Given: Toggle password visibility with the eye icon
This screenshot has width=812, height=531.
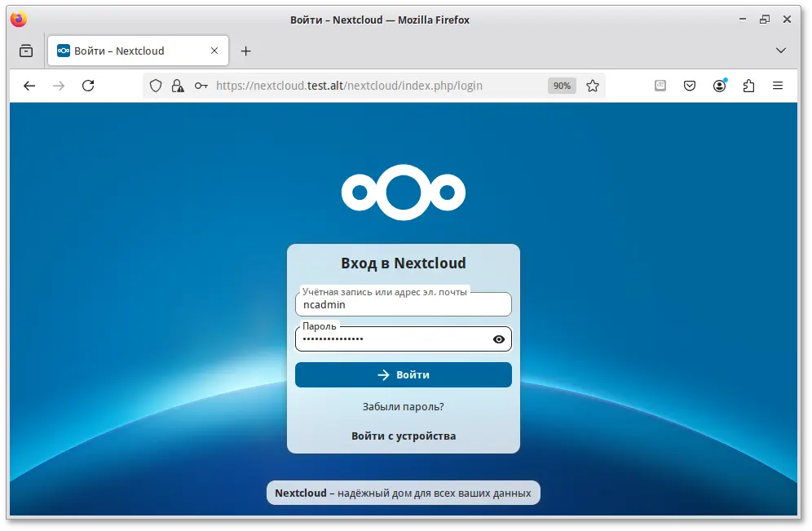Looking at the screenshot, I should [x=498, y=339].
